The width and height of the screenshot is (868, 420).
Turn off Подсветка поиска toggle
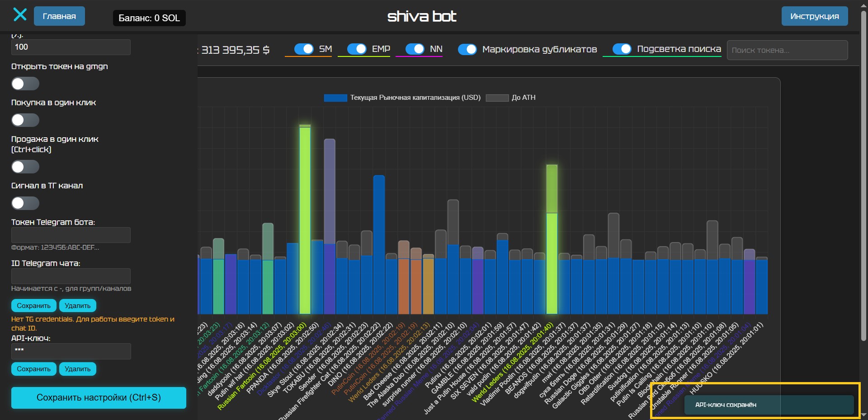point(622,49)
